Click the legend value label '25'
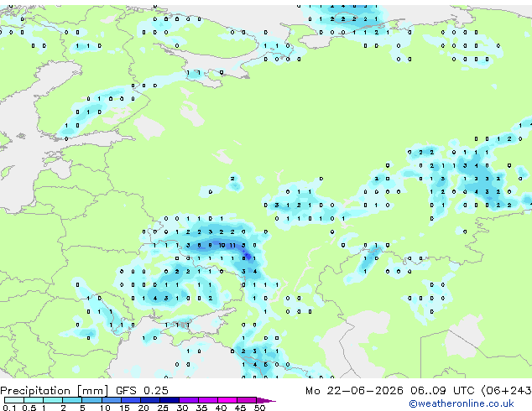The width and height of the screenshot is (532, 411). click(163, 408)
